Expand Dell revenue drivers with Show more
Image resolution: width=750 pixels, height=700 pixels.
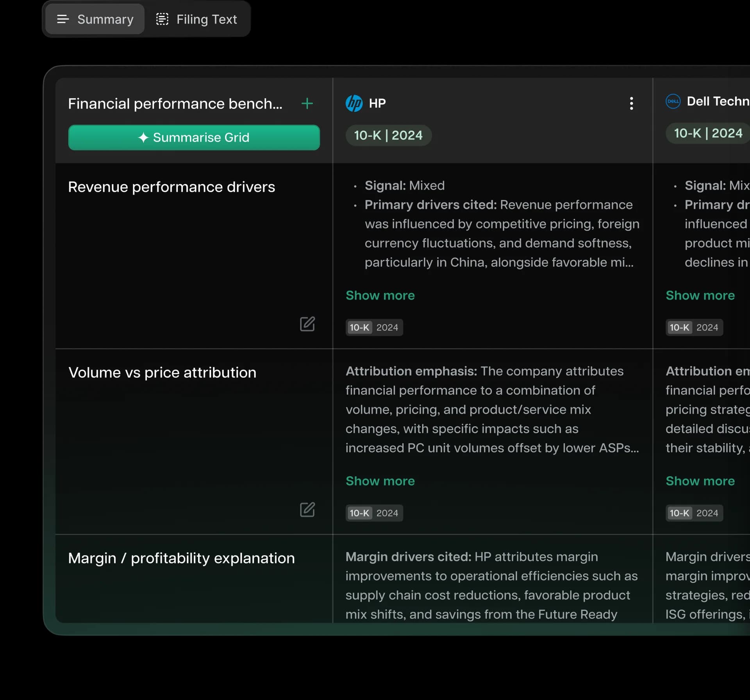[700, 295]
